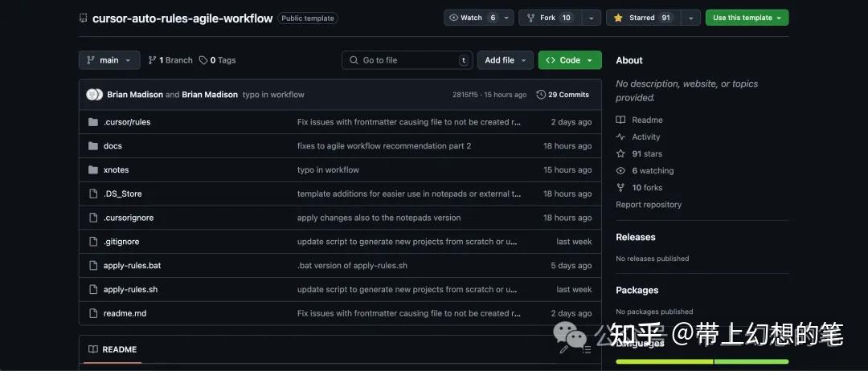Click the book icon beside Readme in About
The image size is (868, 371).
pos(620,120)
